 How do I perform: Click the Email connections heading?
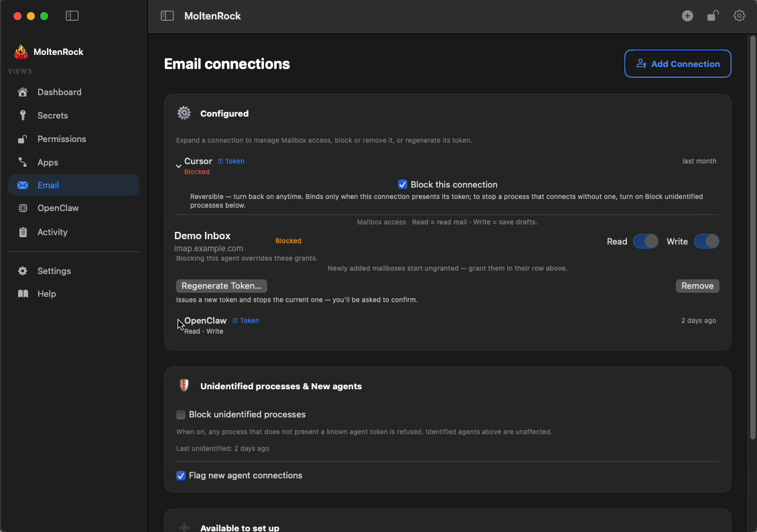point(227,64)
